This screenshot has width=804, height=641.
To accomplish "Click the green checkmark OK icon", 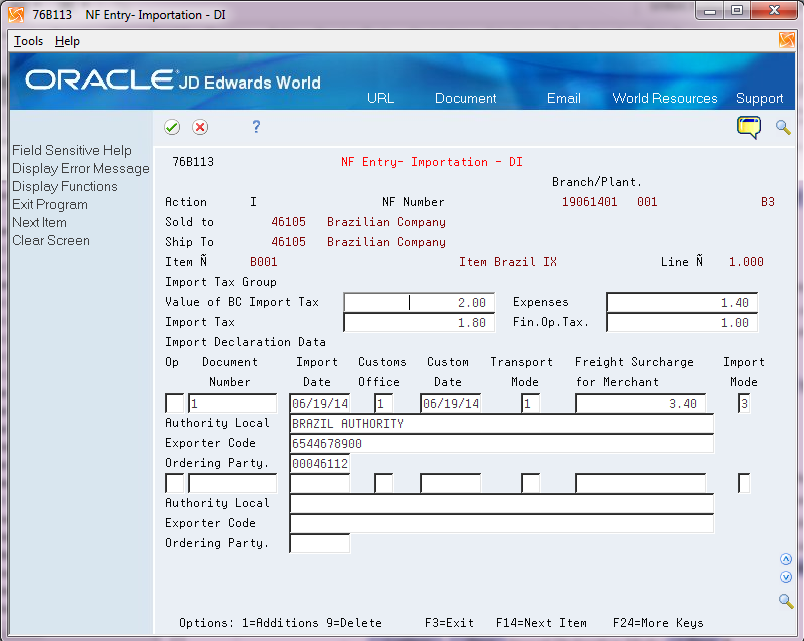I will click(x=172, y=127).
